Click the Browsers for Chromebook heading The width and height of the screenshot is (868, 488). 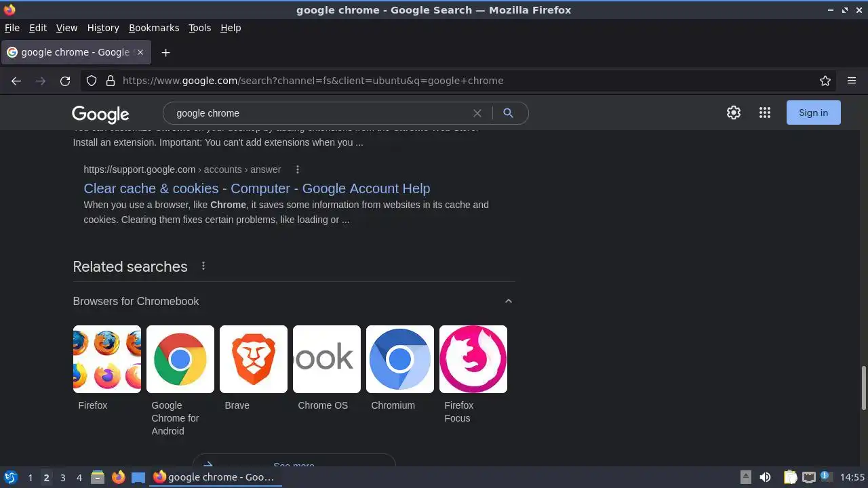(x=136, y=301)
